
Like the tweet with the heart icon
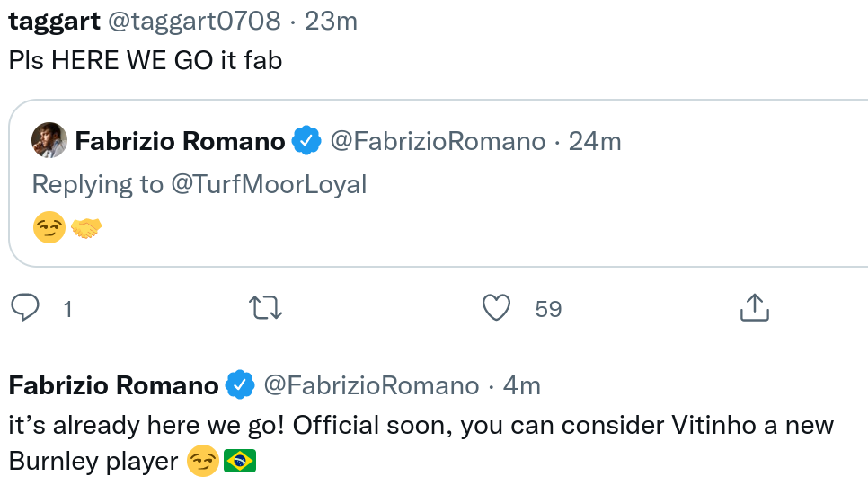tap(496, 308)
